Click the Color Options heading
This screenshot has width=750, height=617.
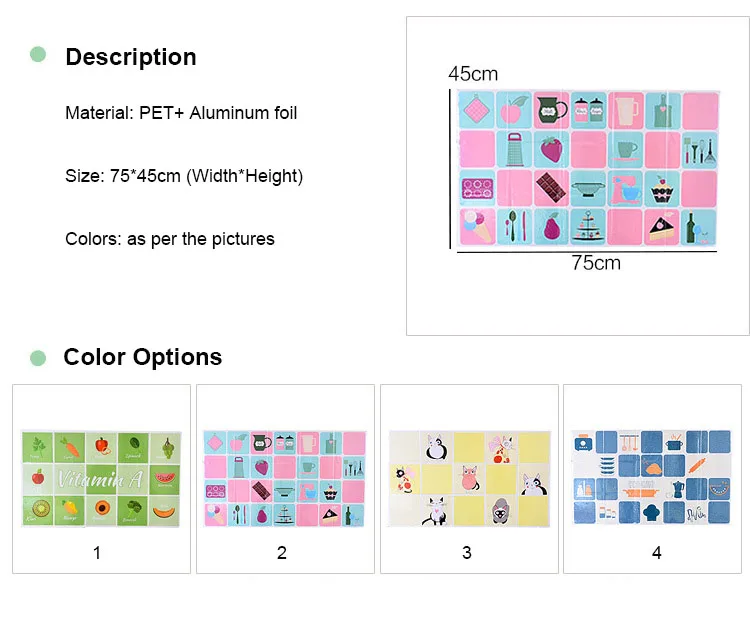[143, 357]
